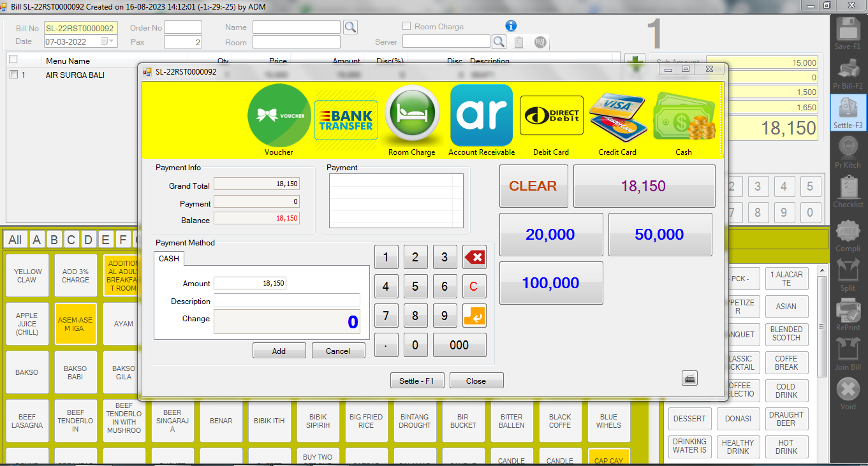Viewport: 868px width, 466px height.
Task: Choose Credit Card payment icon
Action: (617, 117)
